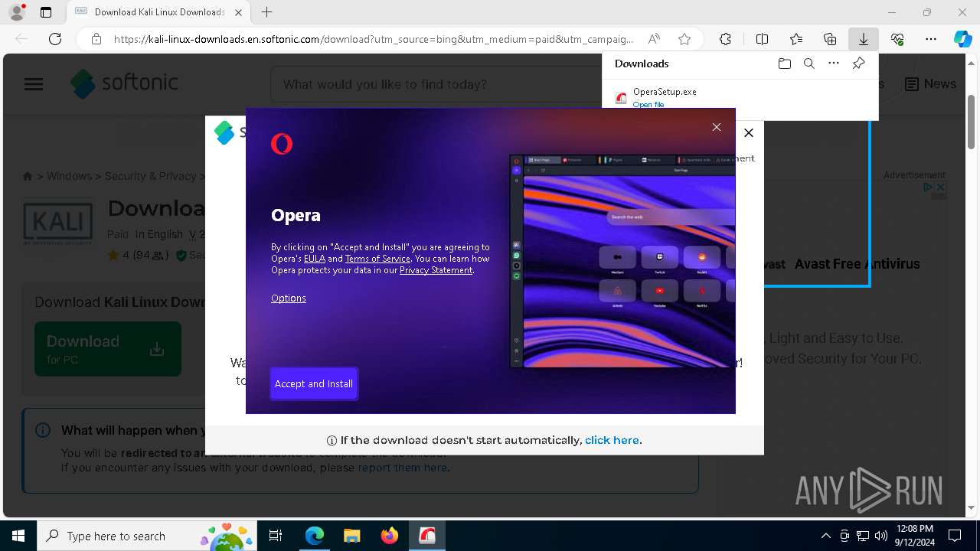980x551 pixels.
Task: Open the News section
Action: (930, 84)
